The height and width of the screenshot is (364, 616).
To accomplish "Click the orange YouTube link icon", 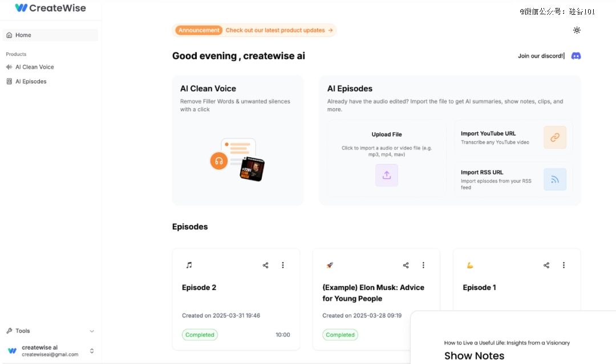I will click(555, 137).
